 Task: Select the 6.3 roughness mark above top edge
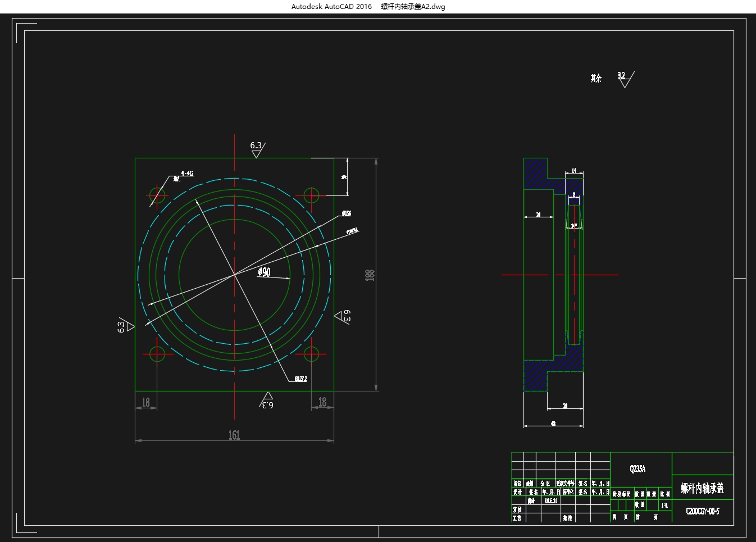[257, 149]
